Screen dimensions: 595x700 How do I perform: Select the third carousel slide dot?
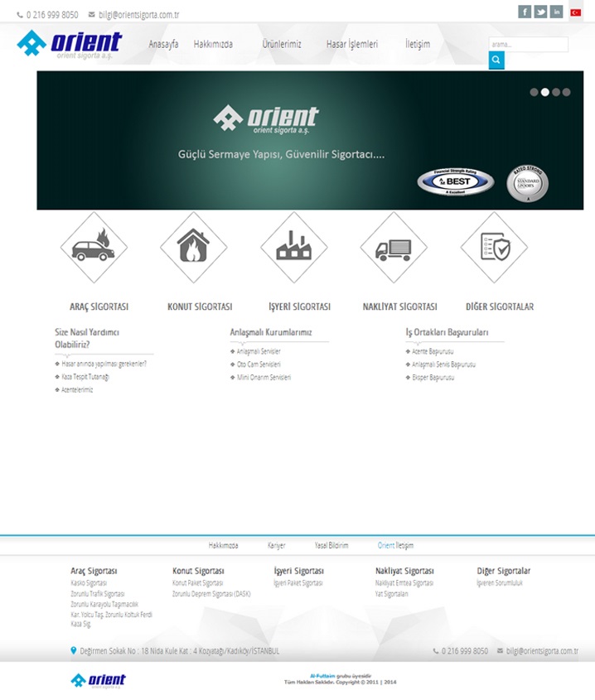pos(556,92)
